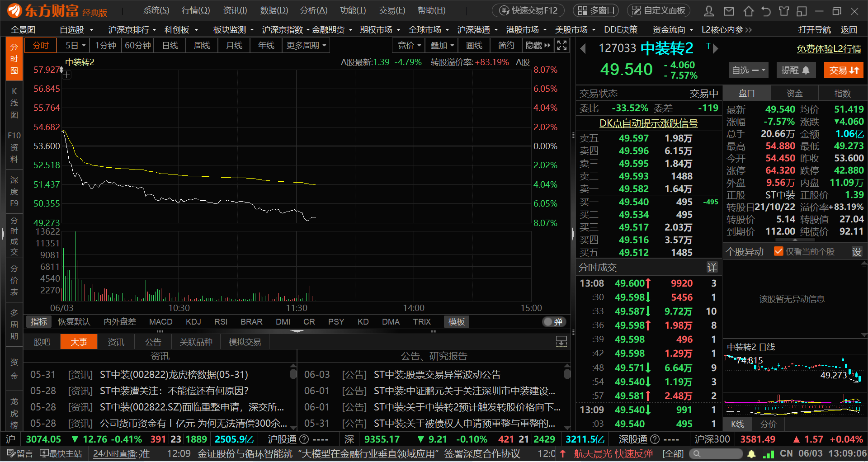Click the orange 交易 button
The height and width of the screenshot is (462, 868).
point(844,70)
